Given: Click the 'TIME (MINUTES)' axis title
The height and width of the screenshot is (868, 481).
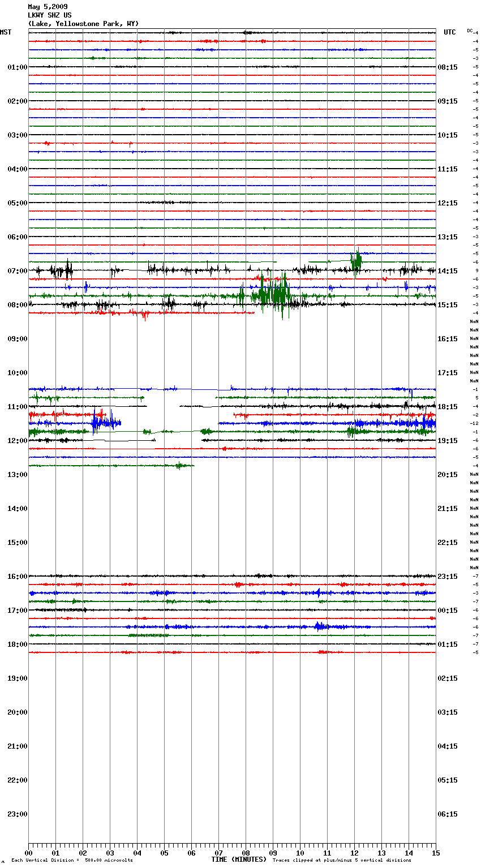Looking at the screenshot, I should [239, 860].
